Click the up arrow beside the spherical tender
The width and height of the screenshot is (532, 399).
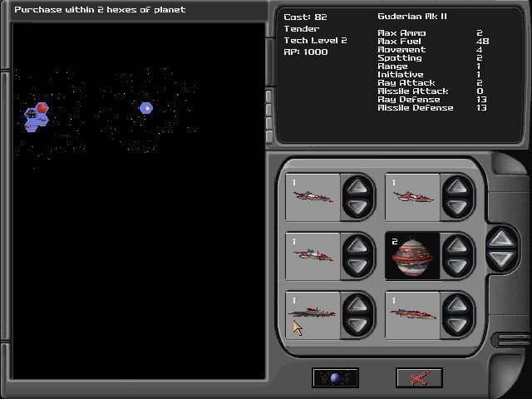click(x=458, y=245)
